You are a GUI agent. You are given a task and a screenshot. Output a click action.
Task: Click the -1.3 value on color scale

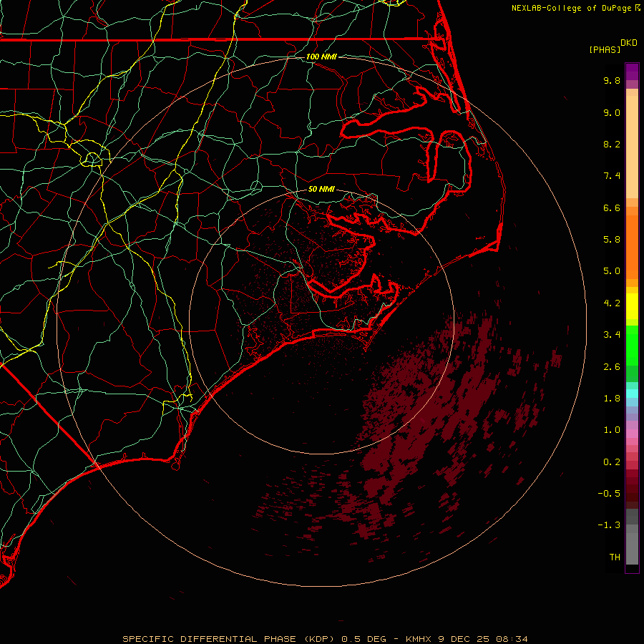click(609, 525)
